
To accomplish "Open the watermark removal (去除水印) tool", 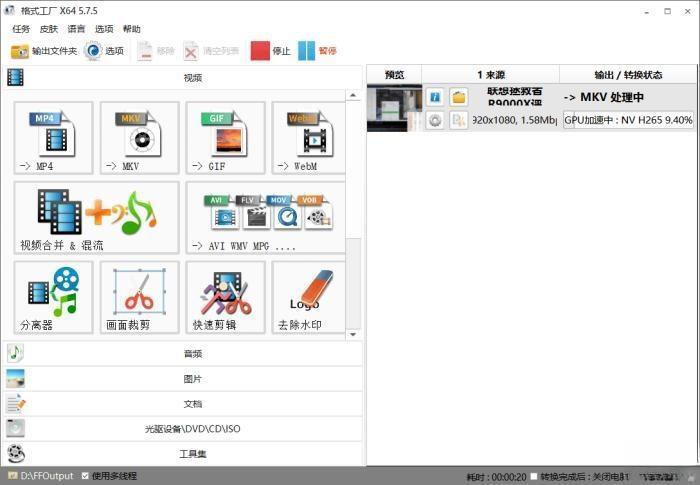I will [x=310, y=297].
